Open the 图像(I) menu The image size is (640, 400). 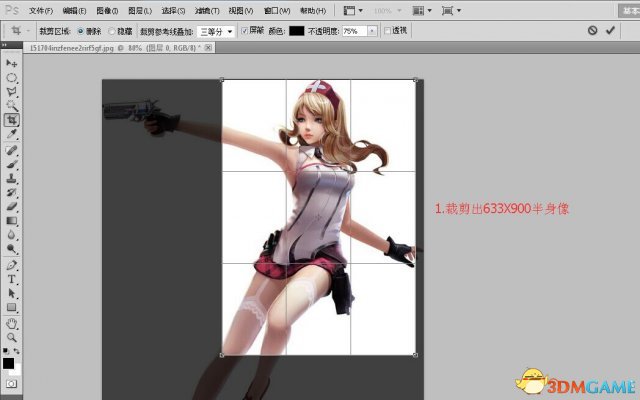click(107, 11)
